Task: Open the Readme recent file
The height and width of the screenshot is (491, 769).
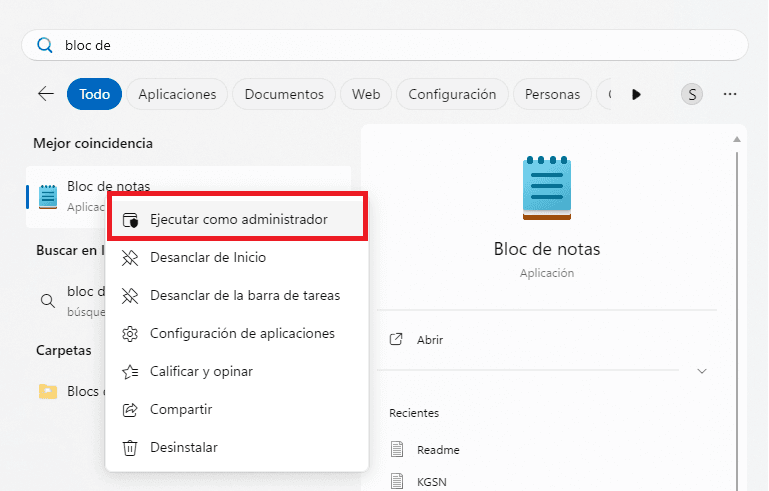Action: [438, 449]
